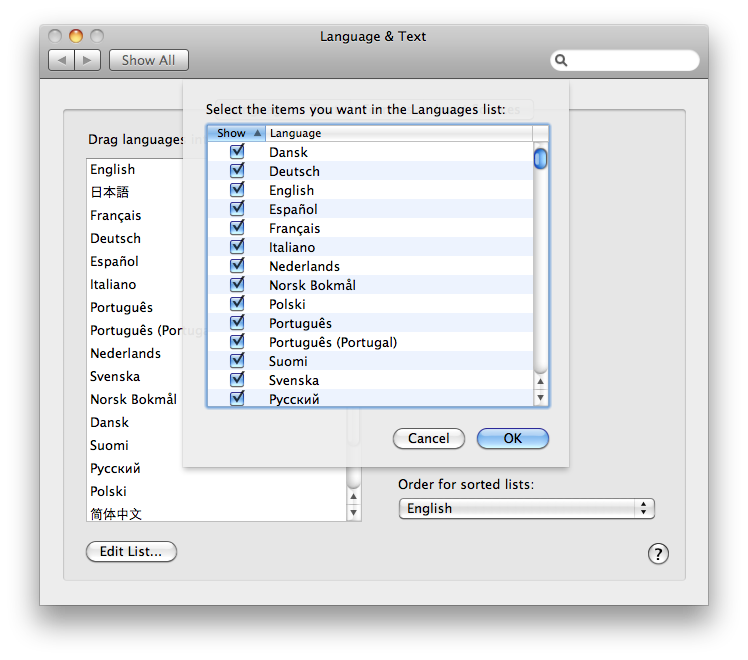Disable the Italiano checkbox
This screenshot has width=748, height=660.
237,247
